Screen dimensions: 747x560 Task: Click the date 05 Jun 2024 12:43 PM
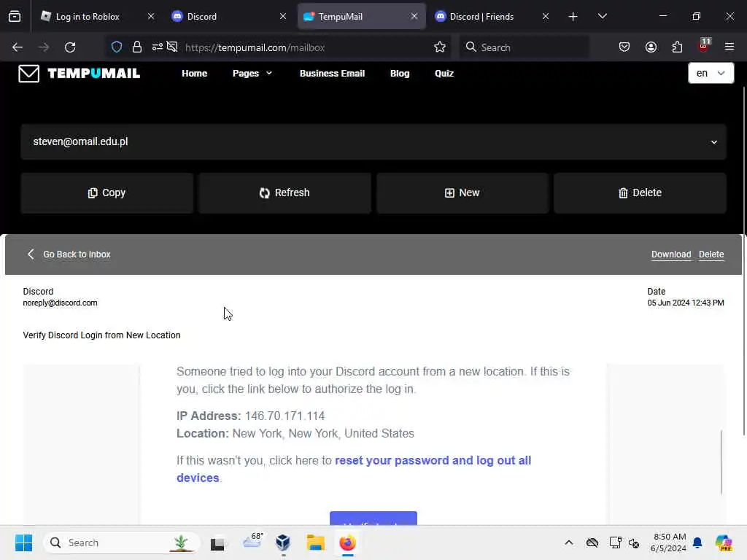click(x=685, y=303)
